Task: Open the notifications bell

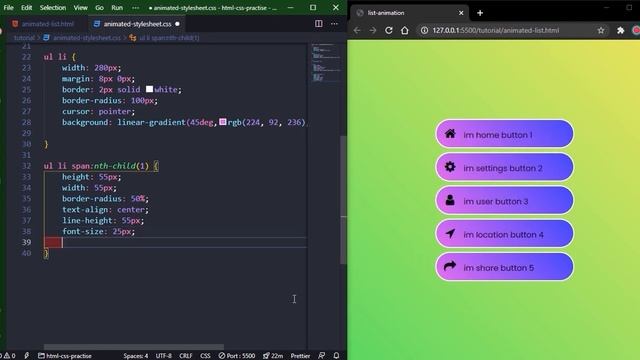Action: [336, 356]
